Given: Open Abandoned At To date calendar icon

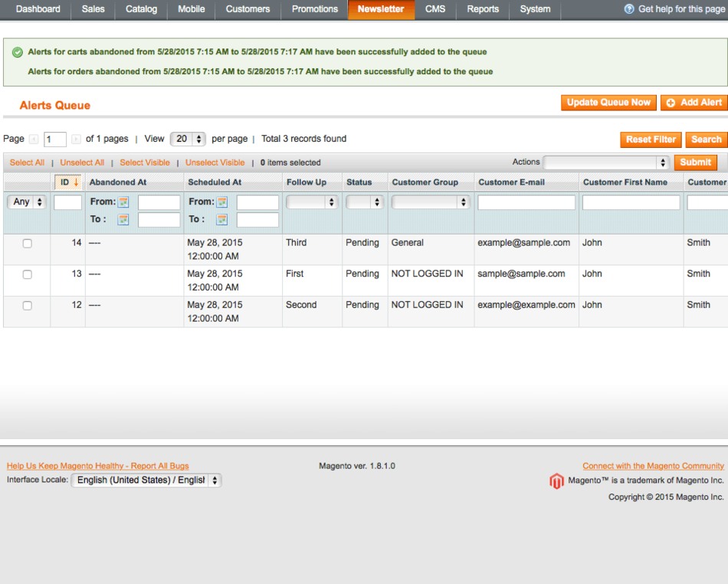Looking at the screenshot, I should [x=123, y=220].
